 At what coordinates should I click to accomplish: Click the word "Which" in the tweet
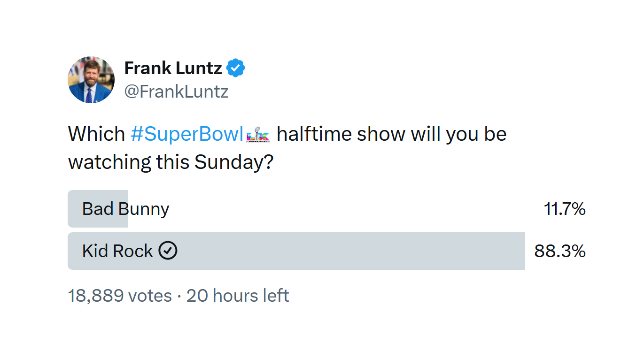click(x=97, y=134)
